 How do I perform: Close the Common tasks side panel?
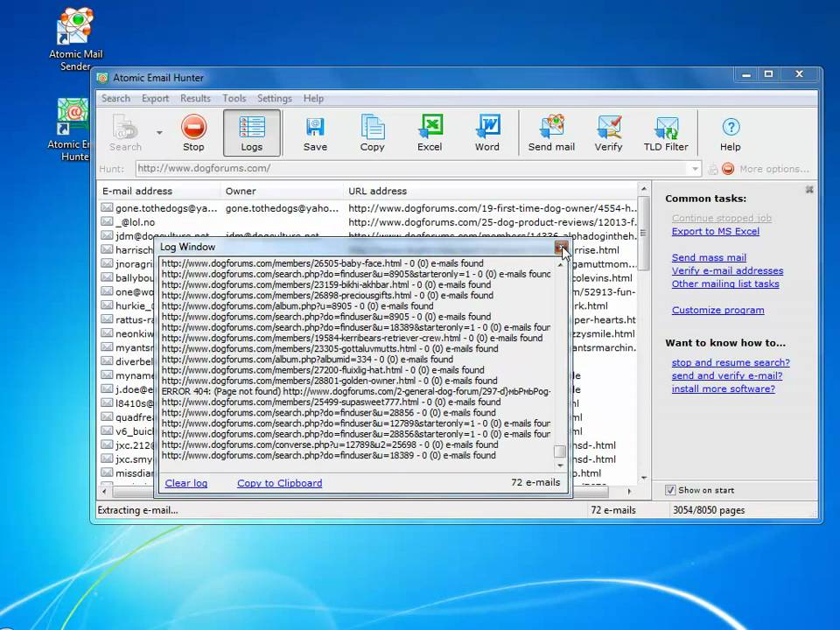coord(809,190)
